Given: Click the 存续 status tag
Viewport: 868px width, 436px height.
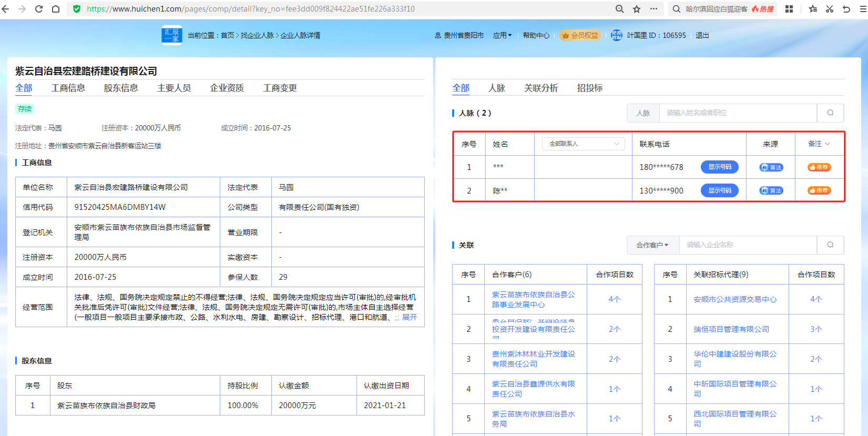Looking at the screenshot, I should click(x=25, y=109).
